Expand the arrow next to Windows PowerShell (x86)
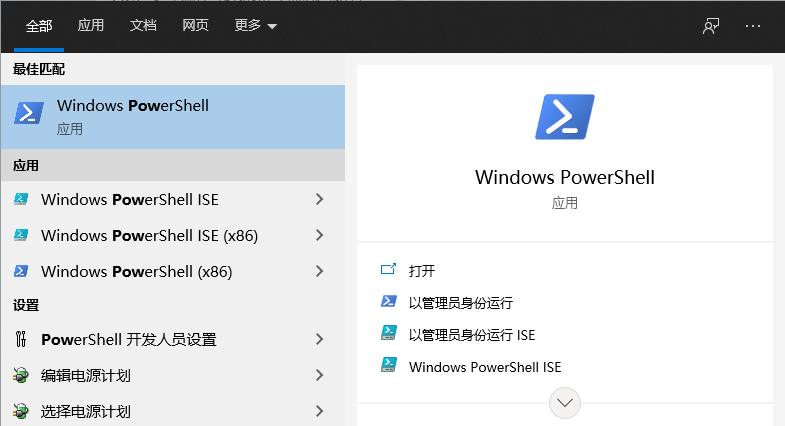Viewport: 785px width, 426px height. pos(320,271)
